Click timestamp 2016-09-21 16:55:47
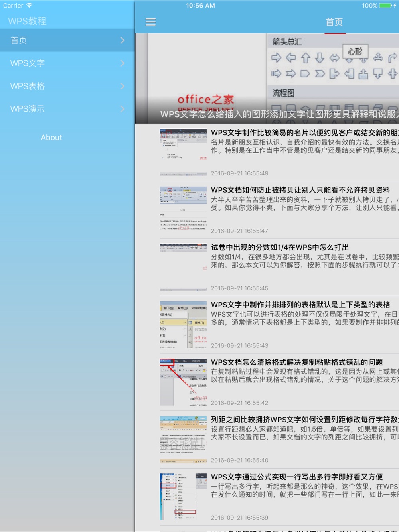This screenshot has height=532, width=399. pos(239,231)
